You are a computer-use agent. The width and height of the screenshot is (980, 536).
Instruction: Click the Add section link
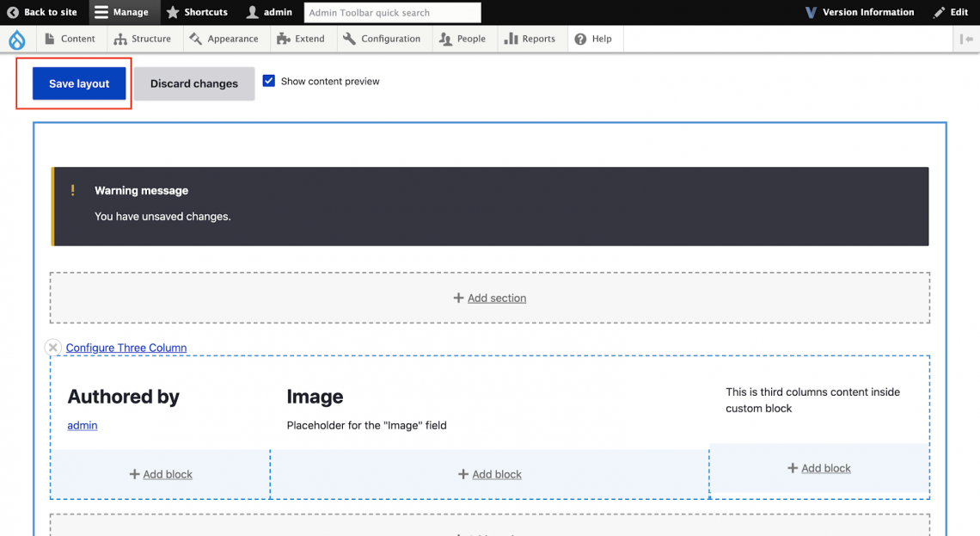[496, 298]
